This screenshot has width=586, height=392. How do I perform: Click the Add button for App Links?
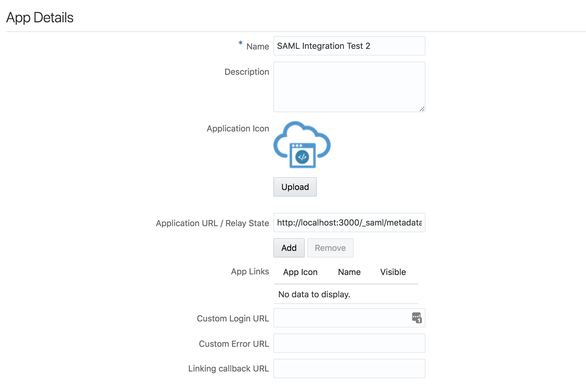289,248
